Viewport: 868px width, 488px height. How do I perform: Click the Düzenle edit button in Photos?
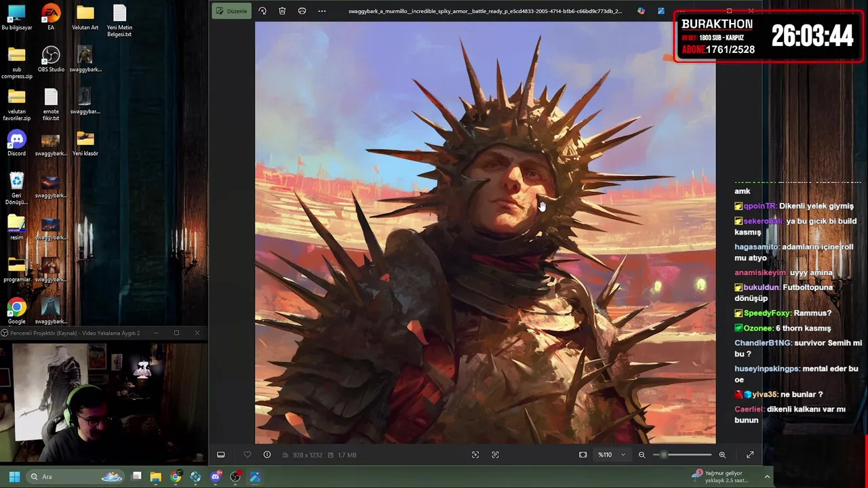click(231, 11)
